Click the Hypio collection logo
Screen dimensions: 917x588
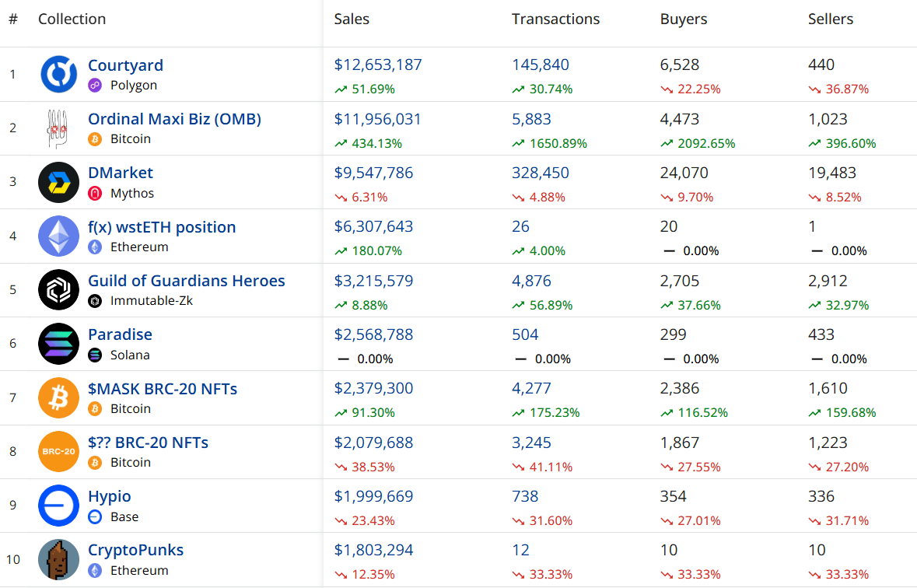click(58, 506)
